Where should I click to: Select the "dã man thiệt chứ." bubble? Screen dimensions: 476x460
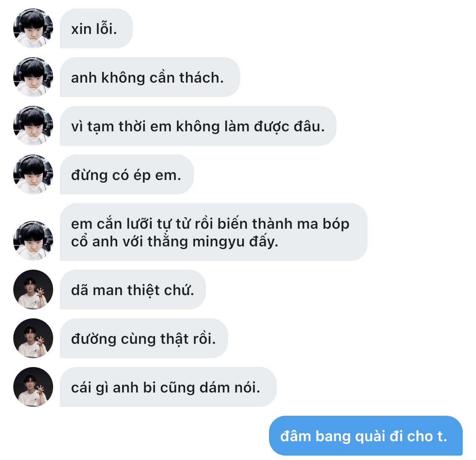click(133, 290)
